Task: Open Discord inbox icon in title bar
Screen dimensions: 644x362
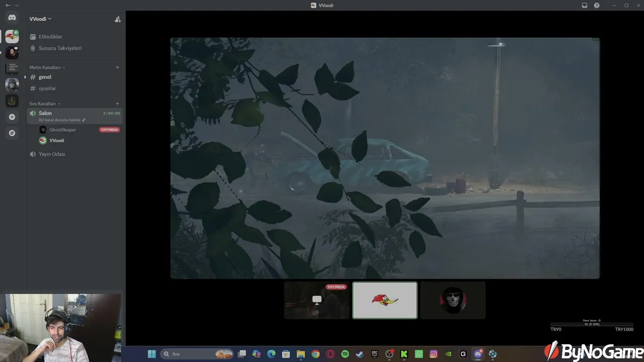Action: click(585, 6)
